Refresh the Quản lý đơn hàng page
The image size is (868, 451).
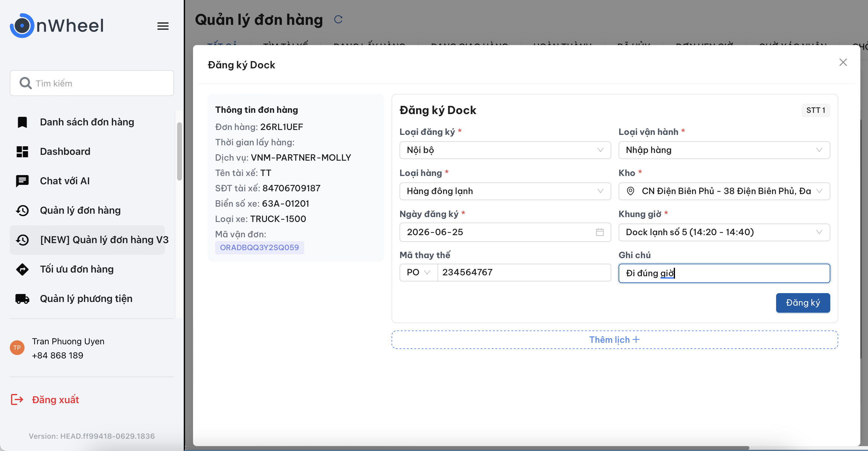coord(338,20)
